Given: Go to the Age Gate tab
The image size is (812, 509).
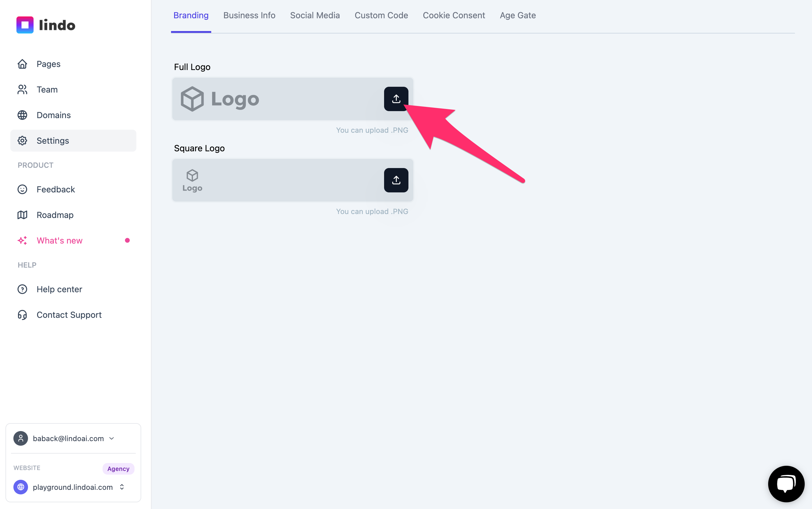Looking at the screenshot, I should click(518, 16).
